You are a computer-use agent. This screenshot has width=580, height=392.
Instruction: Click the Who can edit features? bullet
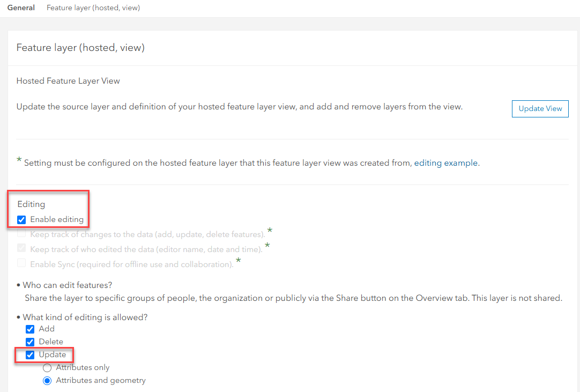click(68, 285)
